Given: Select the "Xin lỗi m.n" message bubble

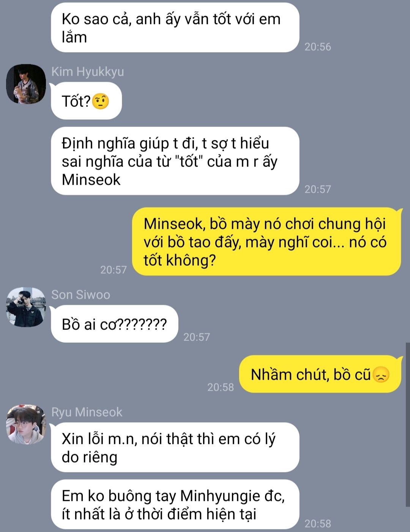Looking at the screenshot, I should [x=175, y=448].
